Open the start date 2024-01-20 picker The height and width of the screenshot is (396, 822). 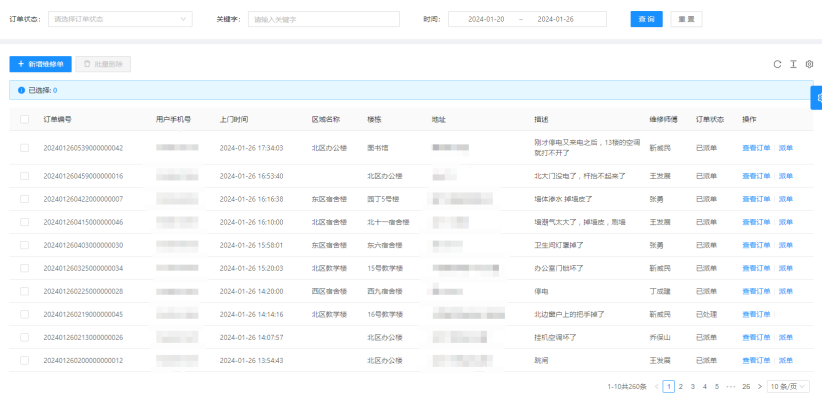click(x=486, y=19)
